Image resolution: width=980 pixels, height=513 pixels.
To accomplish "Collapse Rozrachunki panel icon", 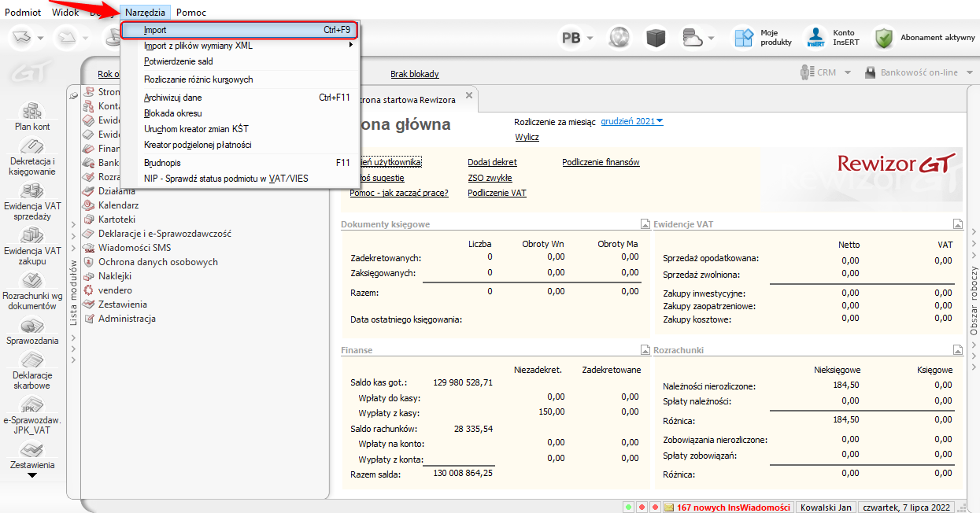I will (958, 350).
